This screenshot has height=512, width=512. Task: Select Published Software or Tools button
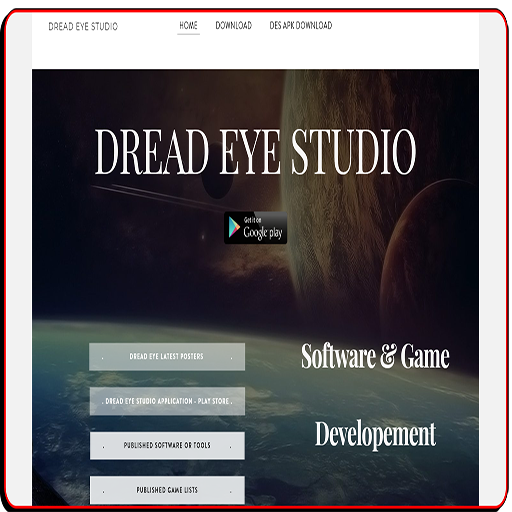167,446
